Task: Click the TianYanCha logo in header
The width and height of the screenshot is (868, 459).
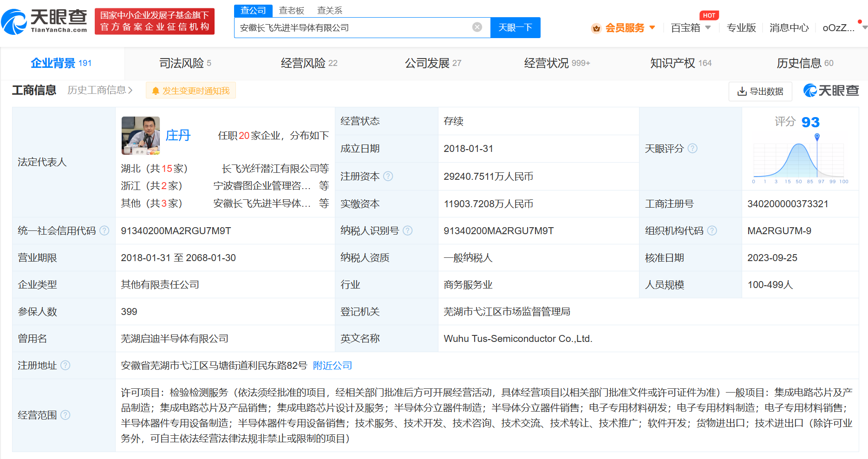Action: 45,21
